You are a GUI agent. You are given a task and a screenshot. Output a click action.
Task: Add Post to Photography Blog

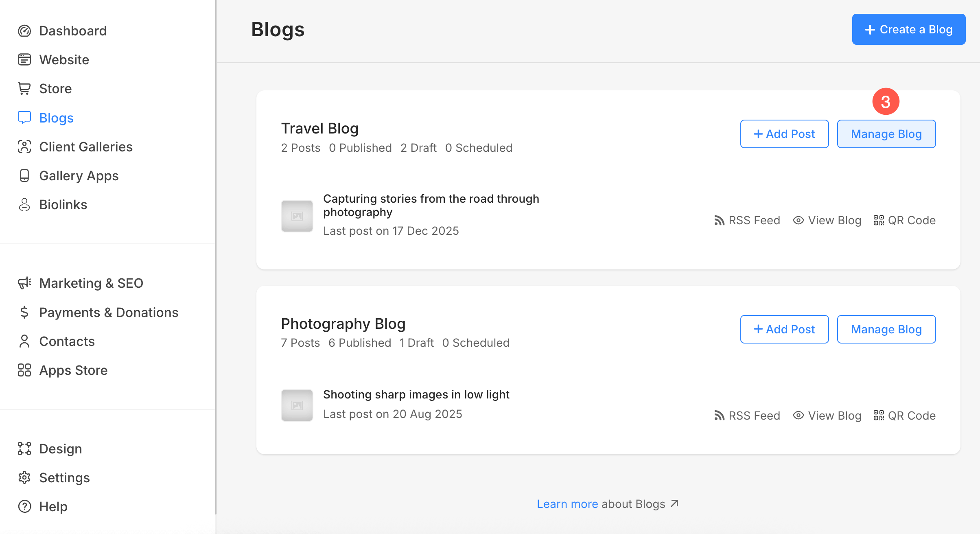point(784,329)
